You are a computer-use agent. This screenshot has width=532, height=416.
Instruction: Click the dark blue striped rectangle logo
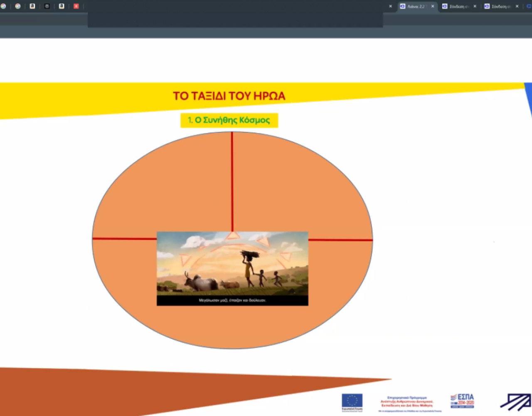pos(515,401)
